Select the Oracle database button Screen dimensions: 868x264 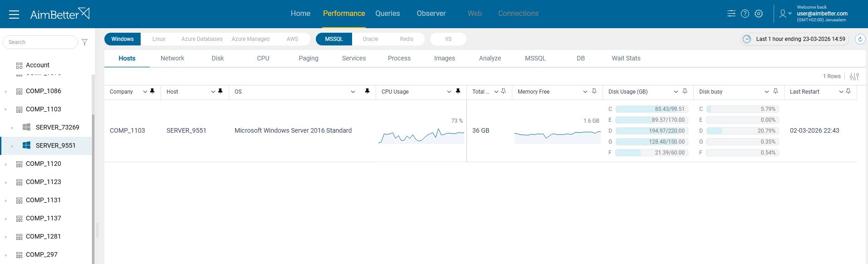point(370,39)
